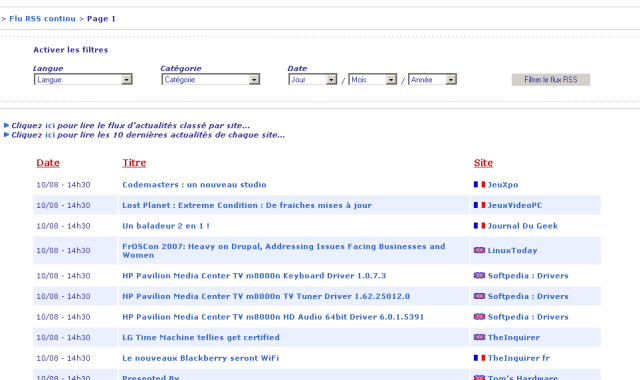
Task: Visit the LinuxToday site link
Action: [x=513, y=251]
